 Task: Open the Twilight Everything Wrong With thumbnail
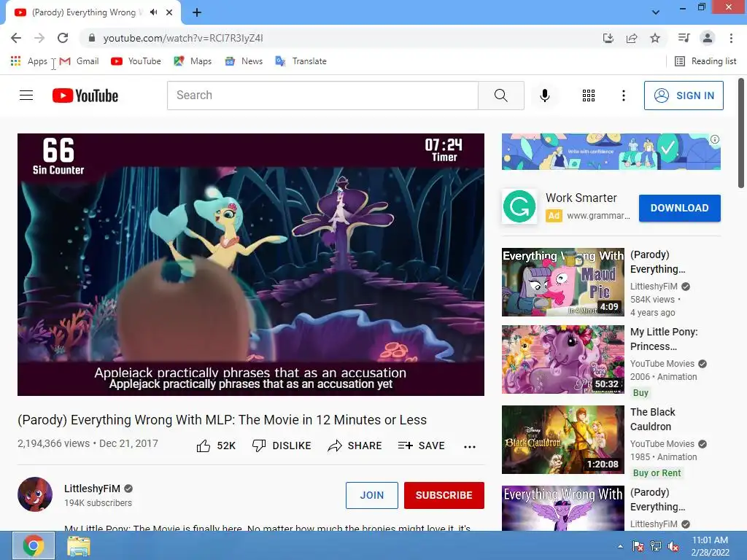[x=562, y=508]
